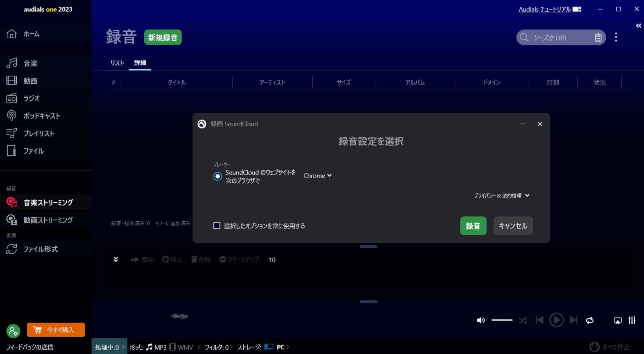The width and height of the screenshot is (644, 354).
Task: Open the ラジオ radio section
Action: pos(23,98)
